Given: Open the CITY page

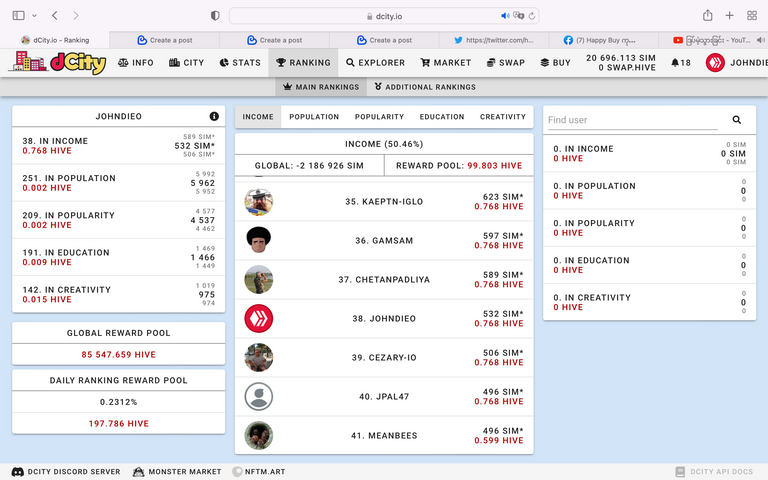Looking at the screenshot, I should (186, 63).
